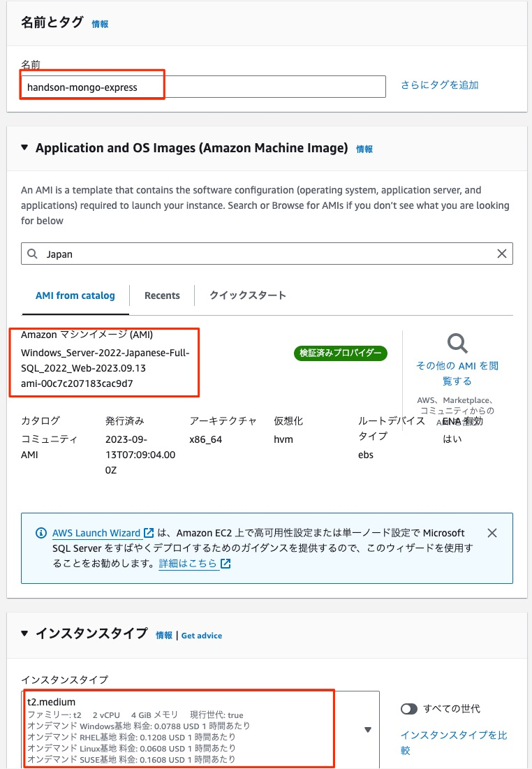Open the t2.medium instance type dropdown
532x769 pixels.
click(200, 729)
